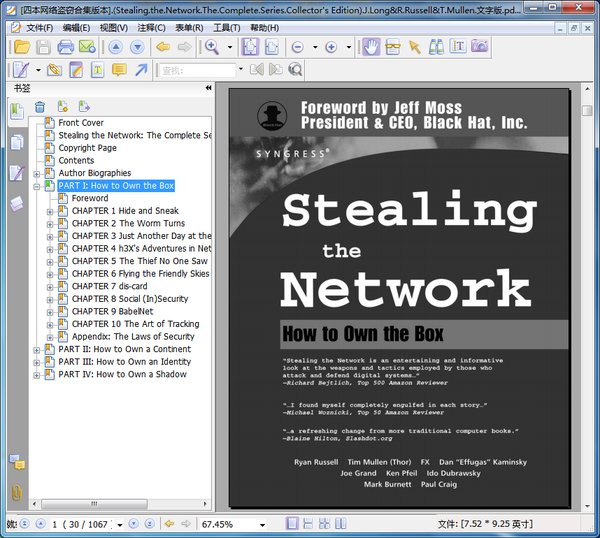The width and height of the screenshot is (600, 538).
Task: Toggle continuous page layout mode
Action: point(308,523)
